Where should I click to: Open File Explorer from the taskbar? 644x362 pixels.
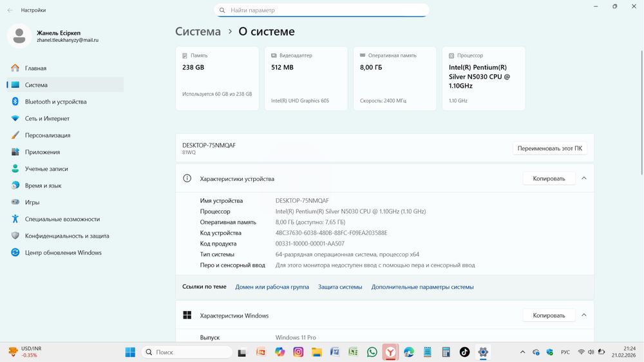pyautogui.click(x=316, y=352)
